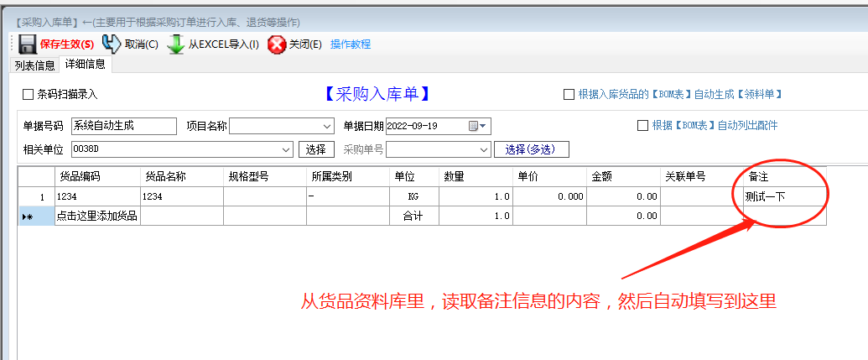The image size is (868, 360).
Task: Click empty 规格型号 cell in row 1
Action: (x=265, y=196)
